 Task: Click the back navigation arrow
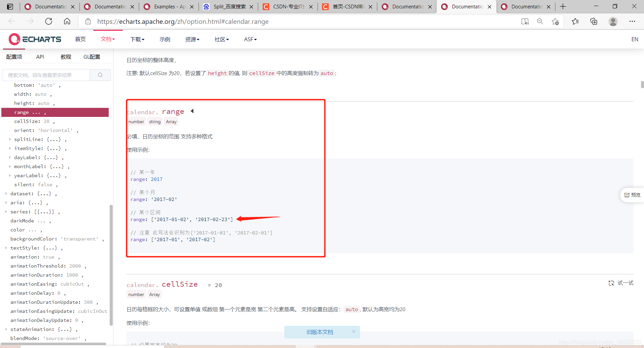[12, 21]
